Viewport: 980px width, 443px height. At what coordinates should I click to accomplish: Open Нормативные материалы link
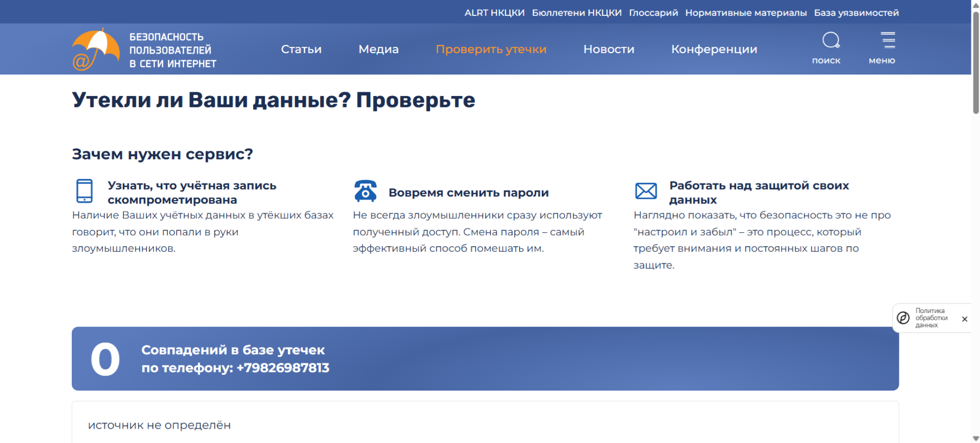[x=746, y=13]
